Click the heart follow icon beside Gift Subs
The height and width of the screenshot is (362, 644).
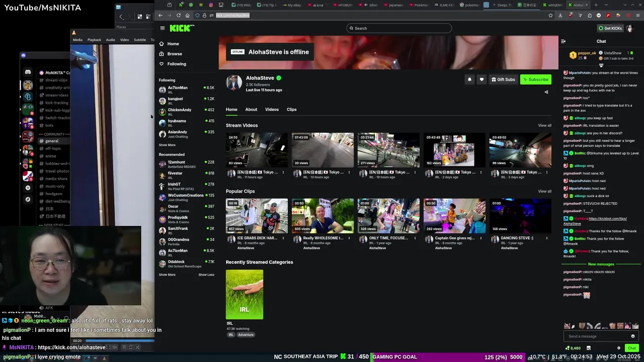click(x=481, y=79)
